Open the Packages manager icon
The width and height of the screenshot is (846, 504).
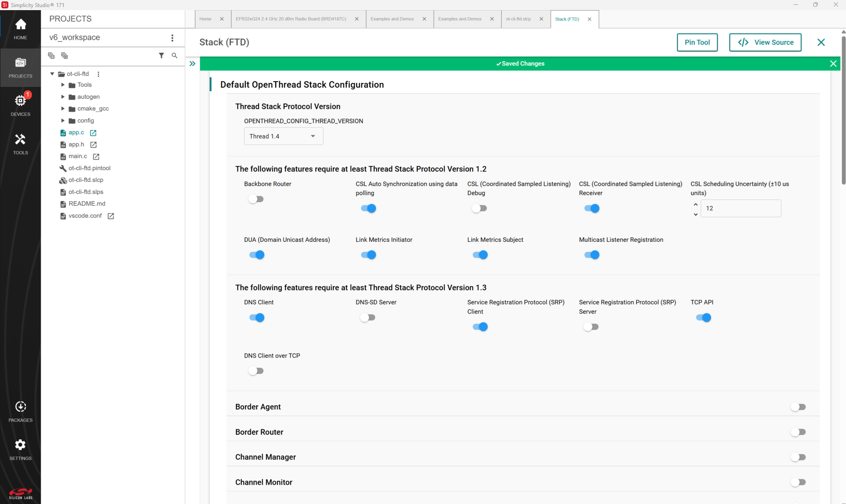point(20,411)
